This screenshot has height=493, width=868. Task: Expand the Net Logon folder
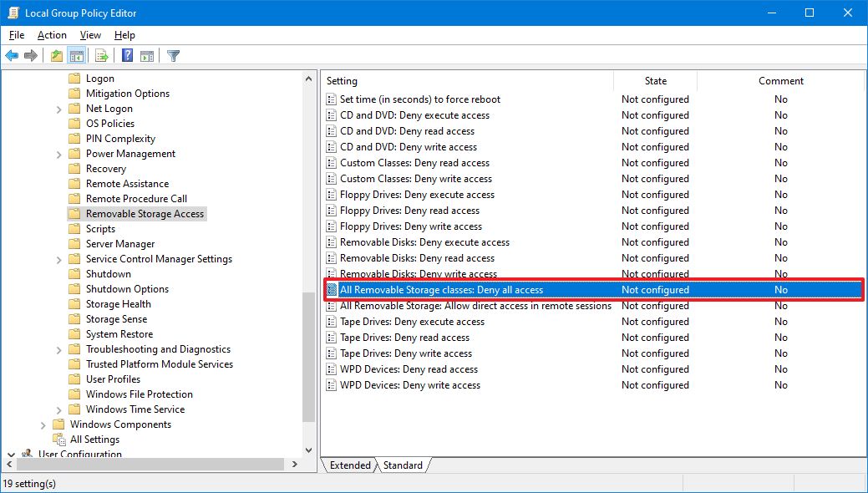[59, 109]
